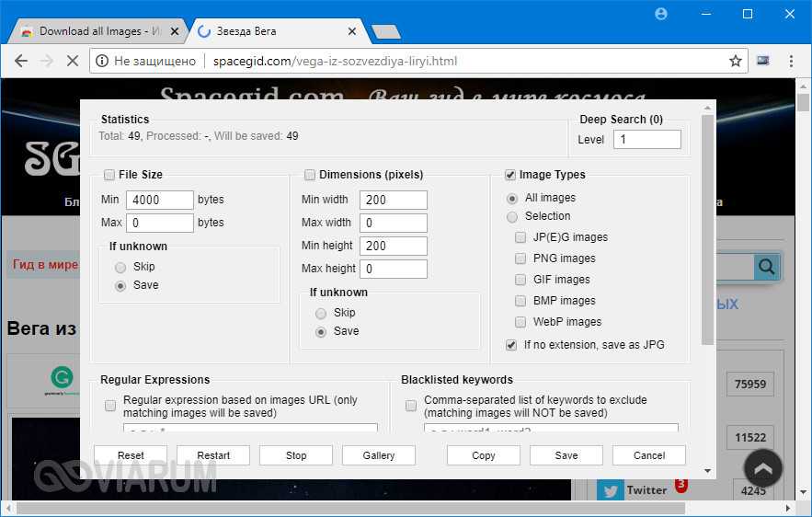Enable the File Size filter checkbox
This screenshot has height=517, width=812.
coord(109,175)
